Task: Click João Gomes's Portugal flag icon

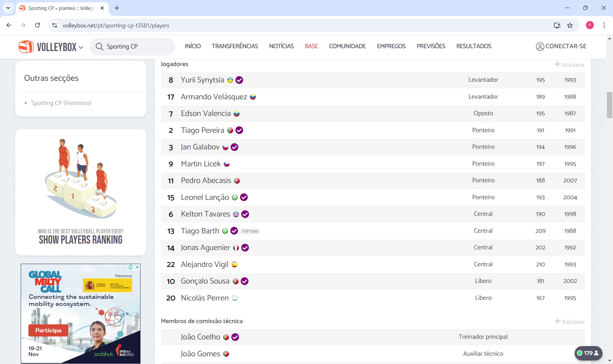Action: pyautogui.click(x=226, y=354)
